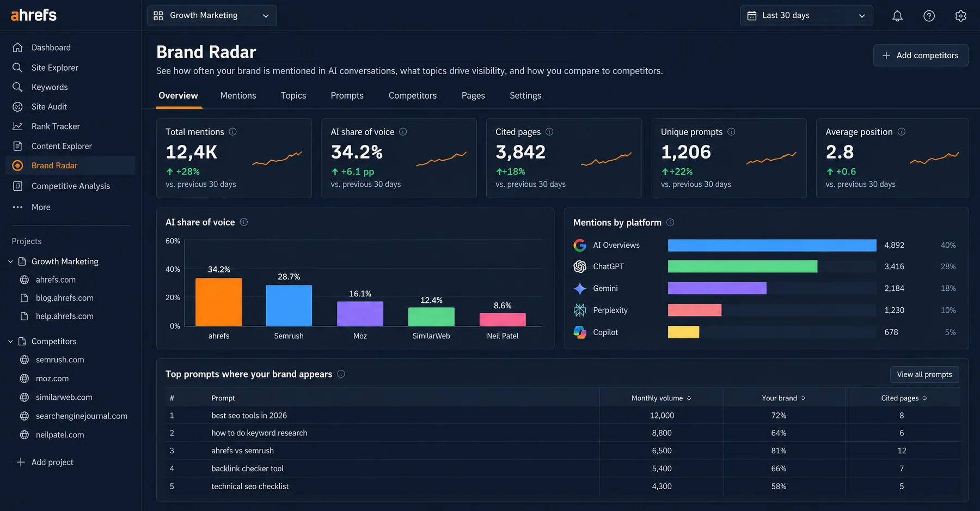Click View all prompts button
Viewport: 980px width, 511px height.
coord(924,374)
